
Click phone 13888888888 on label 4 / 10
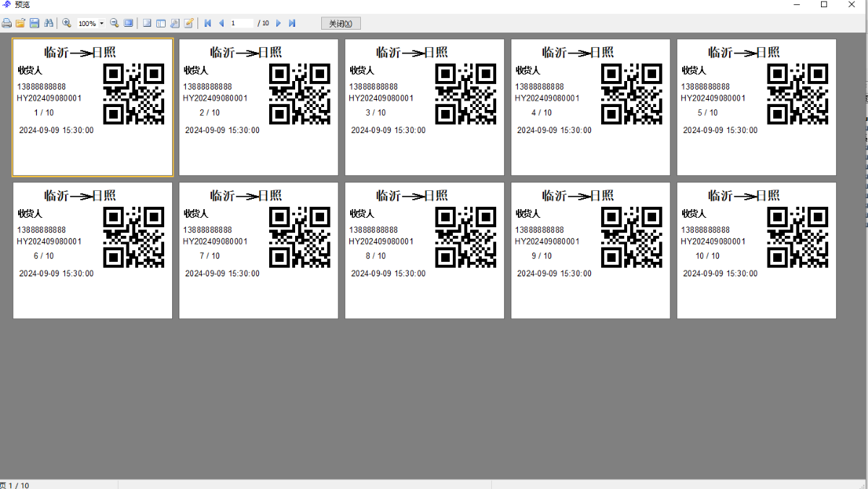540,87
